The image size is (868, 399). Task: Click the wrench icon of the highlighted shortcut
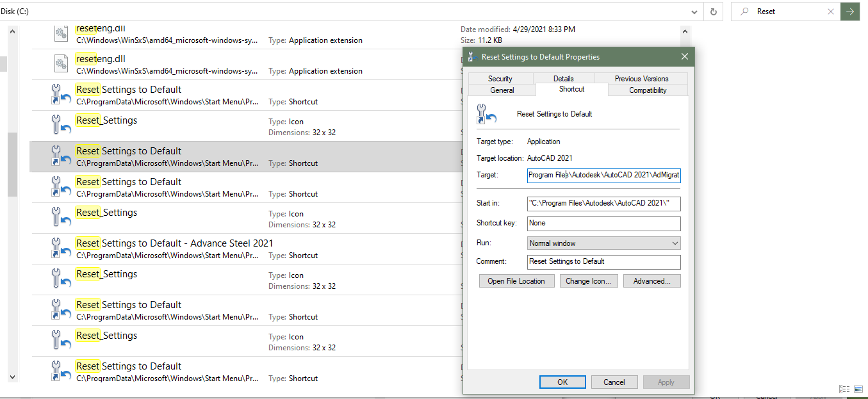pos(61,156)
